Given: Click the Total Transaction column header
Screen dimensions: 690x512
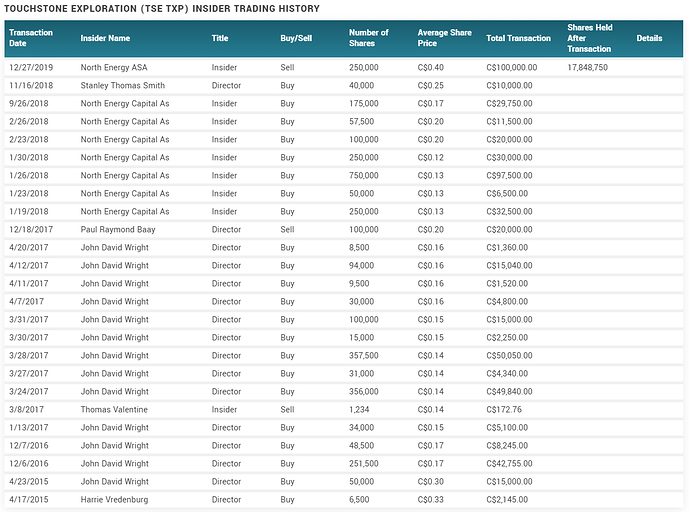Looking at the screenshot, I should click(x=518, y=38).
